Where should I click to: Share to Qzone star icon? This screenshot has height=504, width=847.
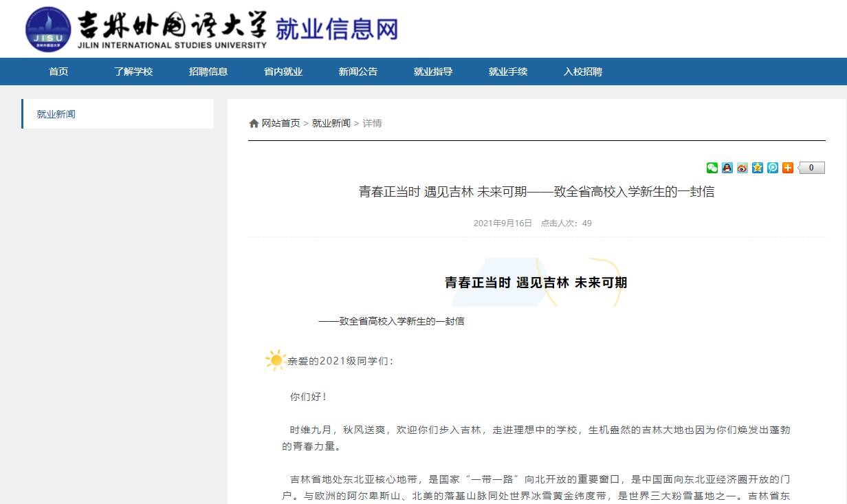(758, 168)
